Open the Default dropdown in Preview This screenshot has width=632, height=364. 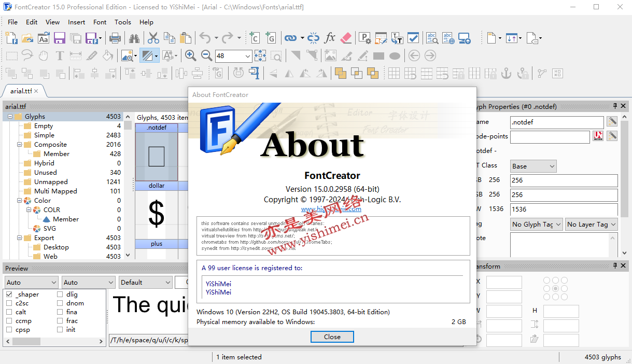coord(145,283)
